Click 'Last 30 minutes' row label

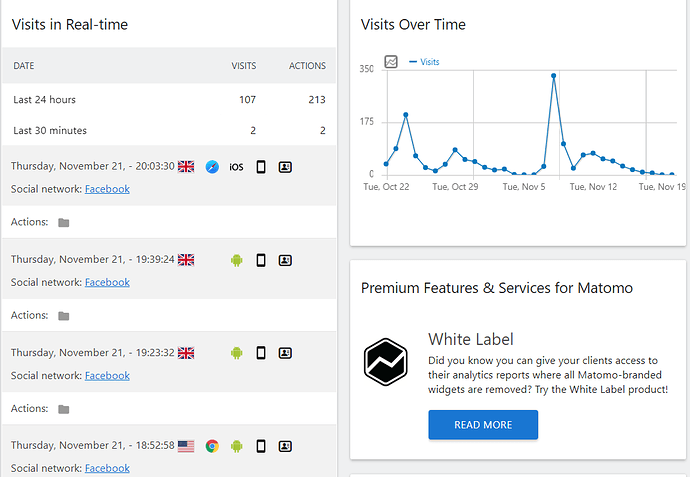tap(50, 131)
